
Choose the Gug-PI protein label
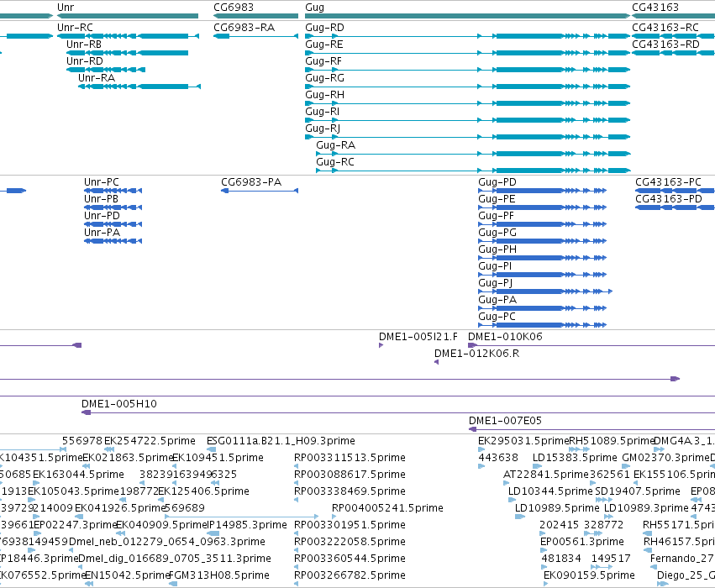(x=495, y=266)
